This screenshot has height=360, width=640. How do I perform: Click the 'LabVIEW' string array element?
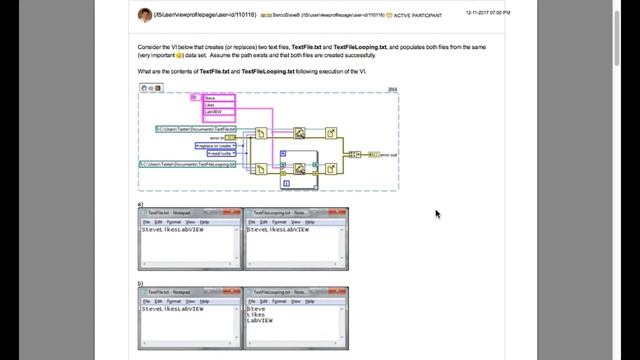219,112
